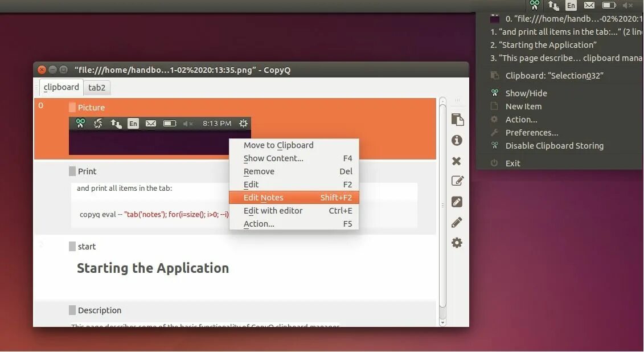Open the En keyboard language indicator
The width and height of the screenshot is (644, 352).
tap(571, 5)
